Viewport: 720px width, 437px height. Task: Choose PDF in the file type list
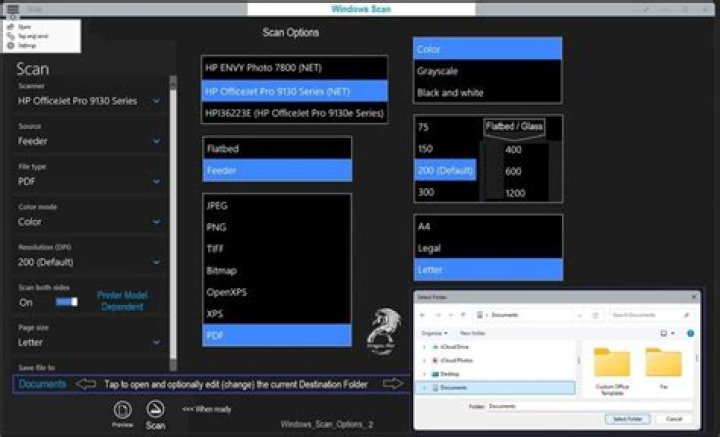coord(277,335)
